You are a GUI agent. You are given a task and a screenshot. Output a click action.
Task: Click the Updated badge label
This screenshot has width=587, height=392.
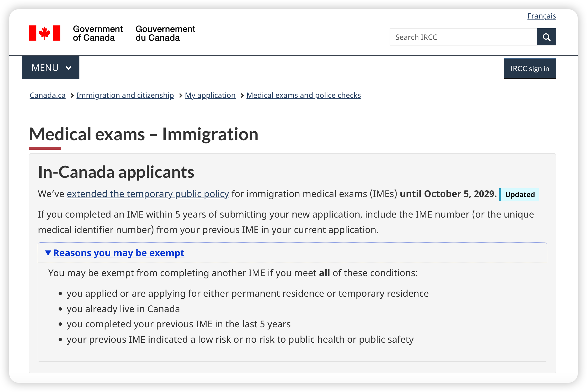pos(520,195)
